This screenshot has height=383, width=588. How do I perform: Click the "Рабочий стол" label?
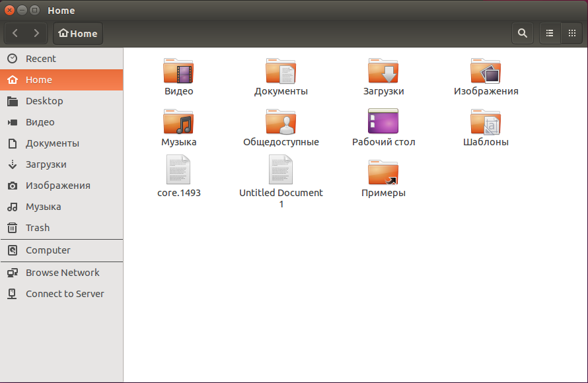(383, 142)
